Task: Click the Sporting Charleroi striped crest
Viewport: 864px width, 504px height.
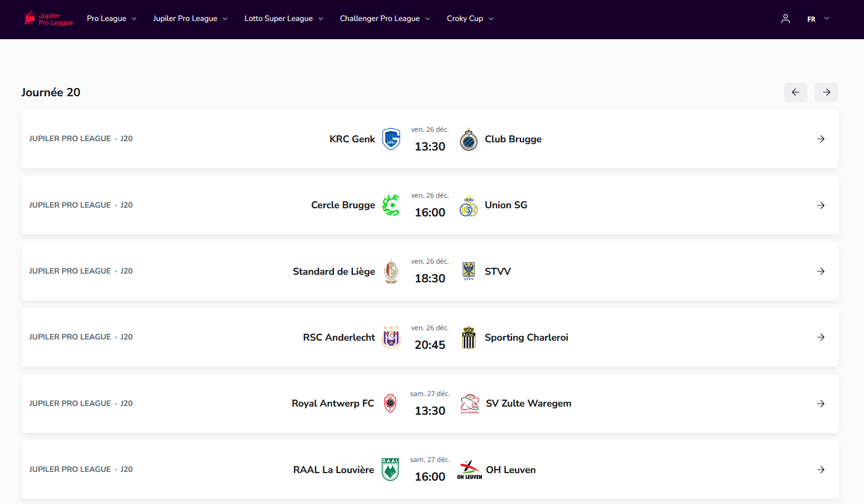Action: (468, 338)
